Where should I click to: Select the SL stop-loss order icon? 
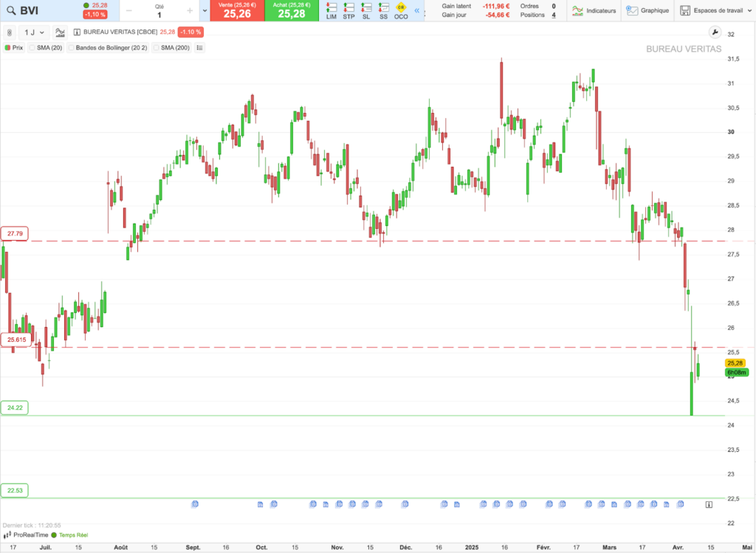click(366, 10)
